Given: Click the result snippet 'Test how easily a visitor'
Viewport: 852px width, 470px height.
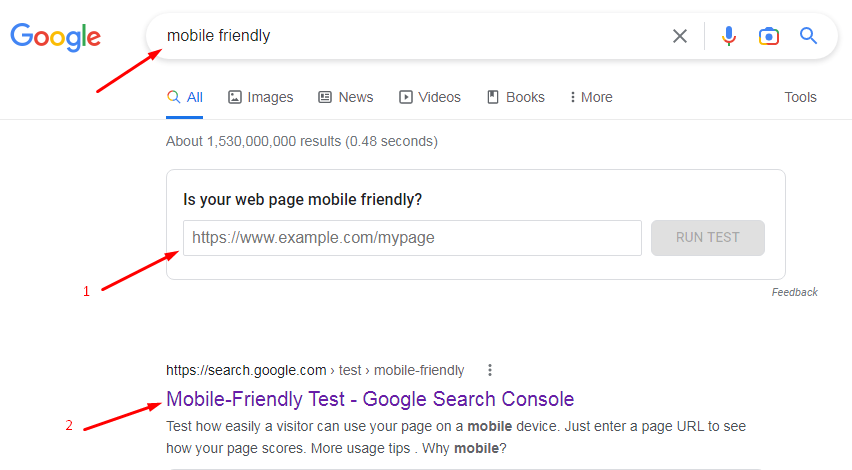Looking at the screenshot, I should tap(456, 437).
